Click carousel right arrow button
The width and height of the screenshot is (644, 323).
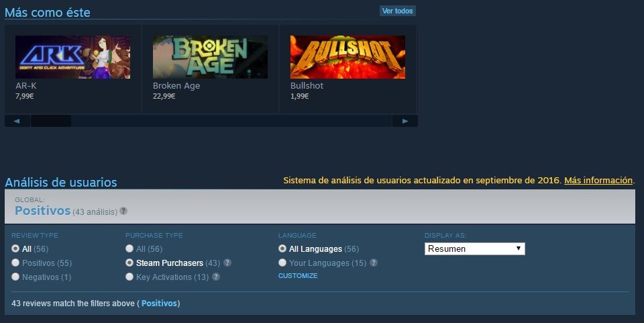(405, 121)
